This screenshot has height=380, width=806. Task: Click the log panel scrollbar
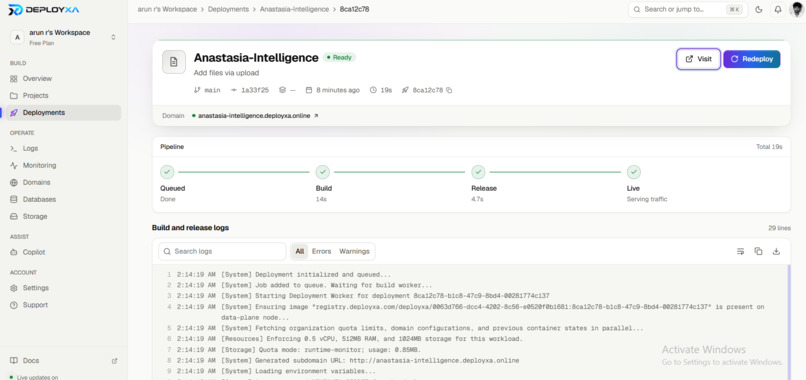[x=789, y=322]
